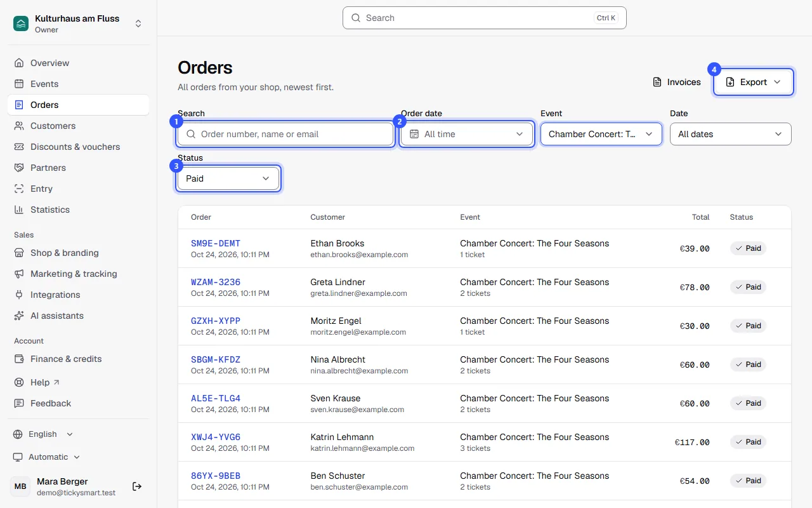Click the log out icon beside Mara Berger
The height and width of the screenshot is (508, 812).
pos(137,486)
